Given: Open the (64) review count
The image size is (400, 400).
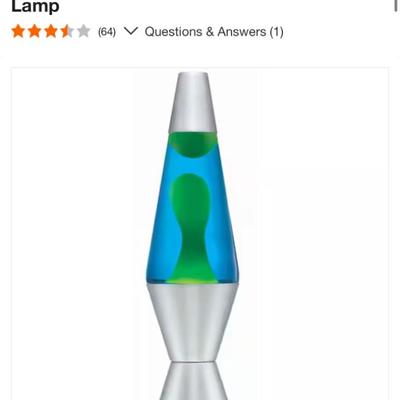Looking at the screenshot, I should pyautogui.click(x=107, y=32).
